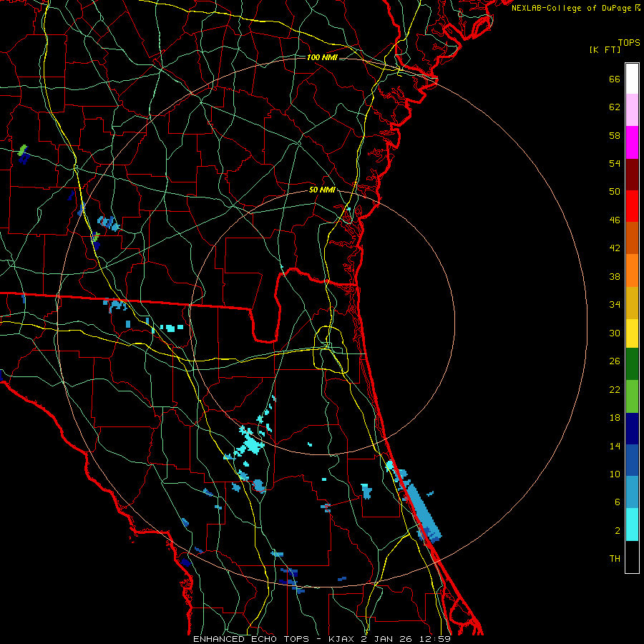644x644 pixels.
Task: Click the KJAX radar station identifier
Action: (342, 639)
